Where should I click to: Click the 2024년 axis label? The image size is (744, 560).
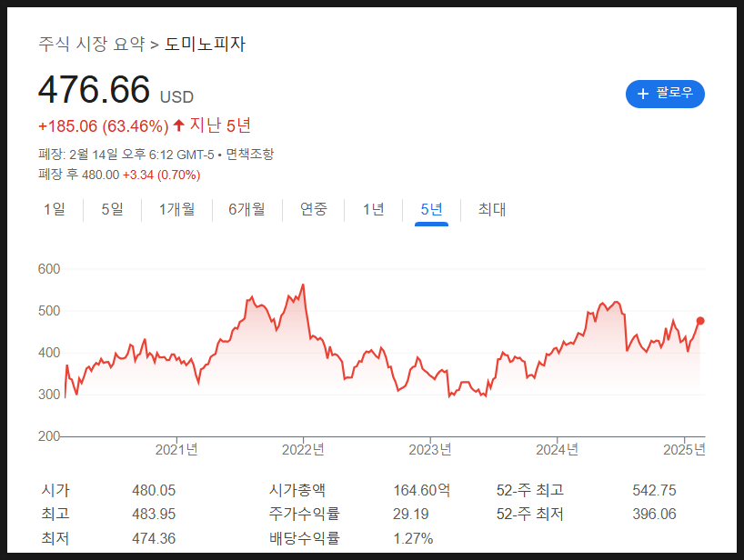tap(557, 449)
